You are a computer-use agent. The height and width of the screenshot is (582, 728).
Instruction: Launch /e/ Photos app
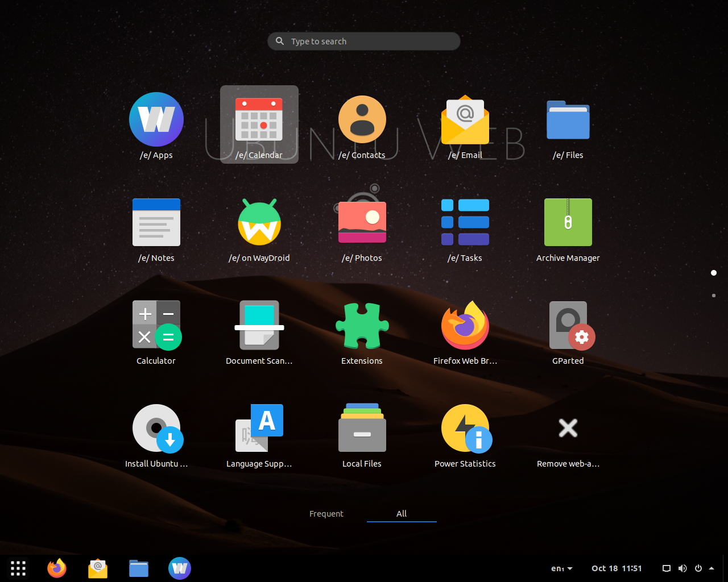point(362,228)
